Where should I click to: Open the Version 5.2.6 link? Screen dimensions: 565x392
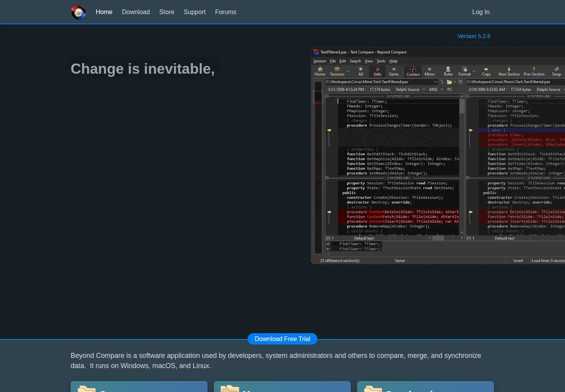[474, 36]
